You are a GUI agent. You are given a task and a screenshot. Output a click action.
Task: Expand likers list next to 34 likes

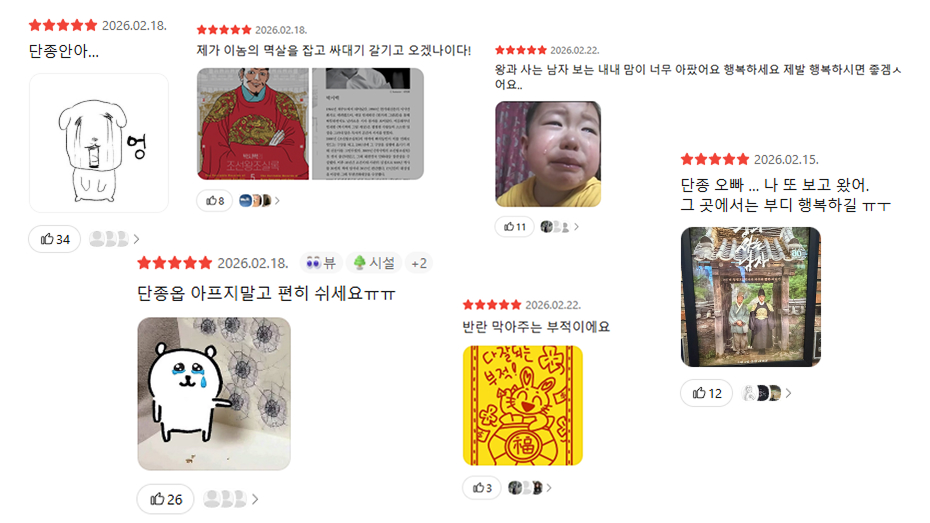tap(114, 239)
